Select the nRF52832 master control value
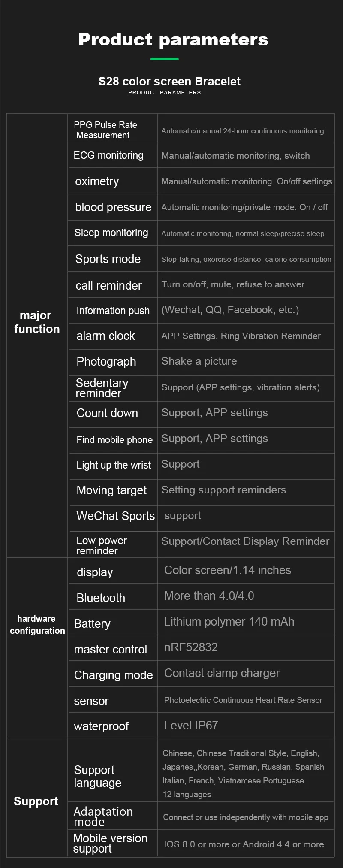This screenshot has height=868, width=343. coord(191,647)
